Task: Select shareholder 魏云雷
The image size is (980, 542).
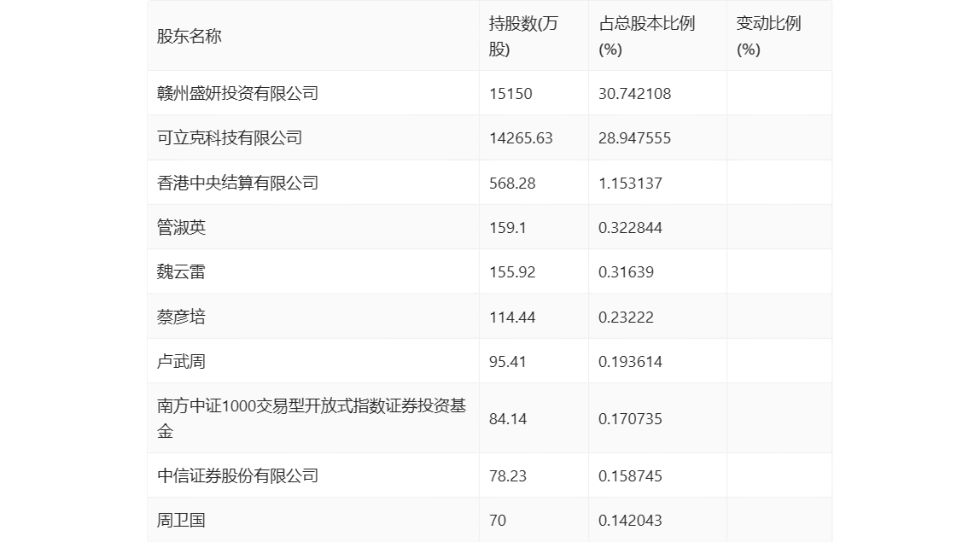Action: click(x=181, y=271)
